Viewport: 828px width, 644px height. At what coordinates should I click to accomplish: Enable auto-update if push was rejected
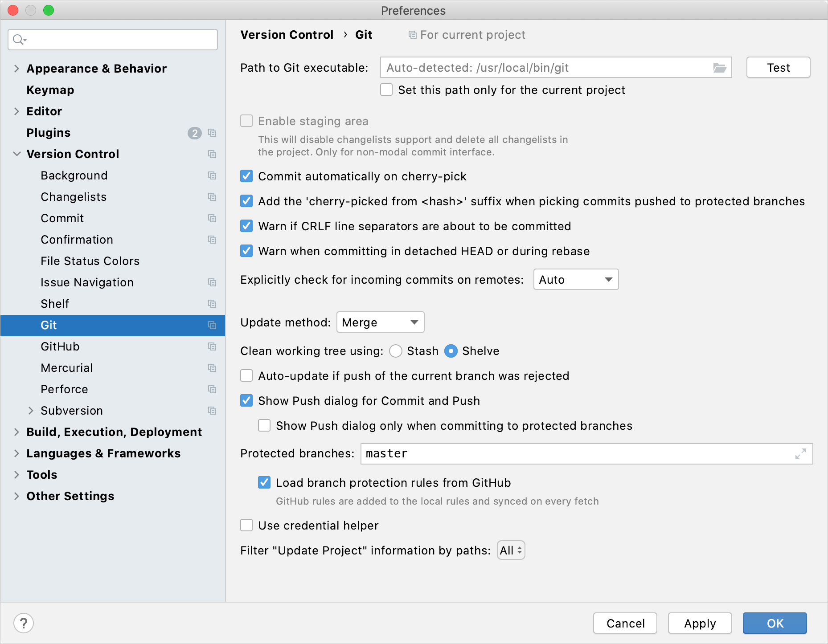(x=246, y=376)
